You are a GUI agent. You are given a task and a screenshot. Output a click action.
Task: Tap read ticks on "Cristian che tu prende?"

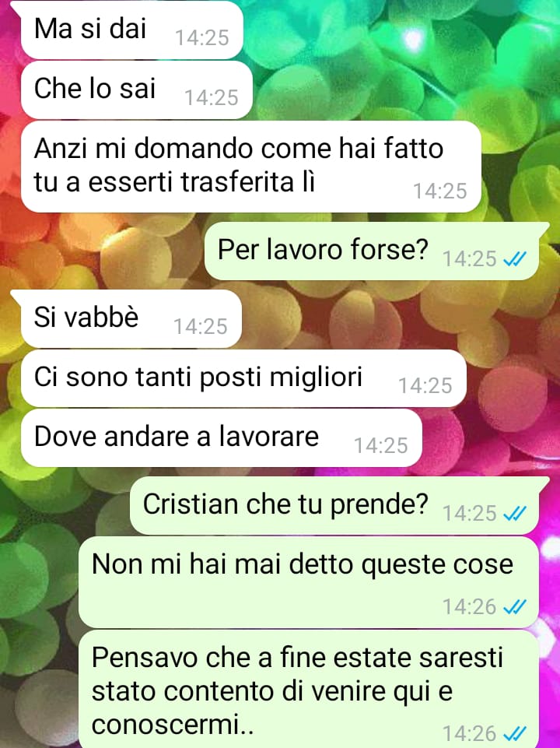[x=515, y=513]
